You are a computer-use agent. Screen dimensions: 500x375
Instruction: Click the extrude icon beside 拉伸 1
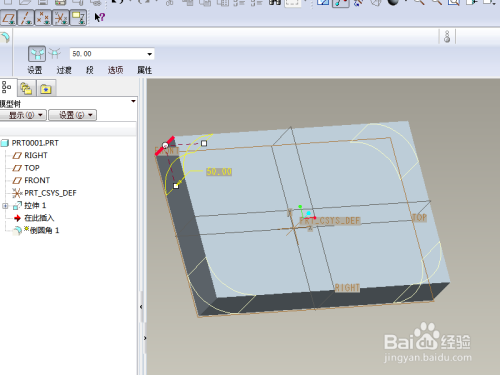click(x=17, y=206)
